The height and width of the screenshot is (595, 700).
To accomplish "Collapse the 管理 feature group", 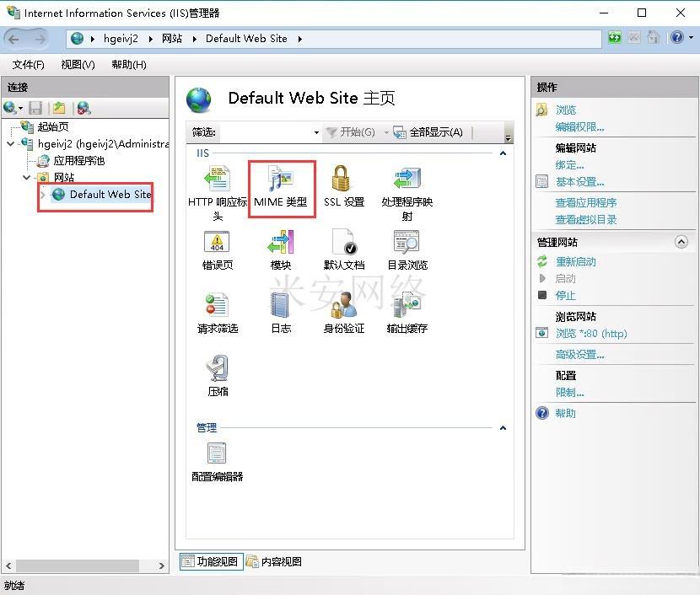I will coord(503,428).
